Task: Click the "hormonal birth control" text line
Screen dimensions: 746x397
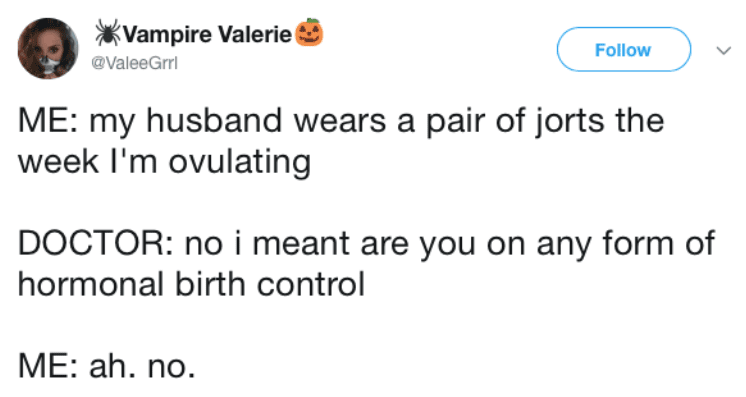Action: pos(191,284)
